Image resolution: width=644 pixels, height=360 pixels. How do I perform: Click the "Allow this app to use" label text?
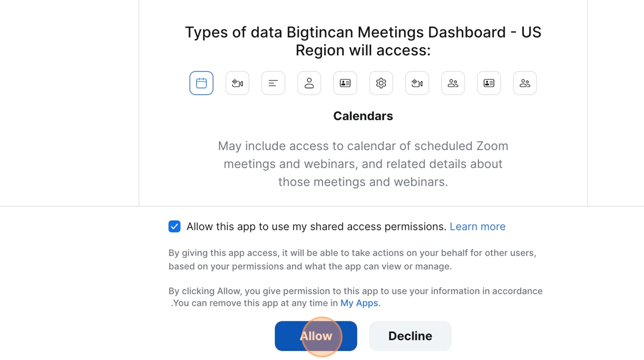tap(316, 227)
